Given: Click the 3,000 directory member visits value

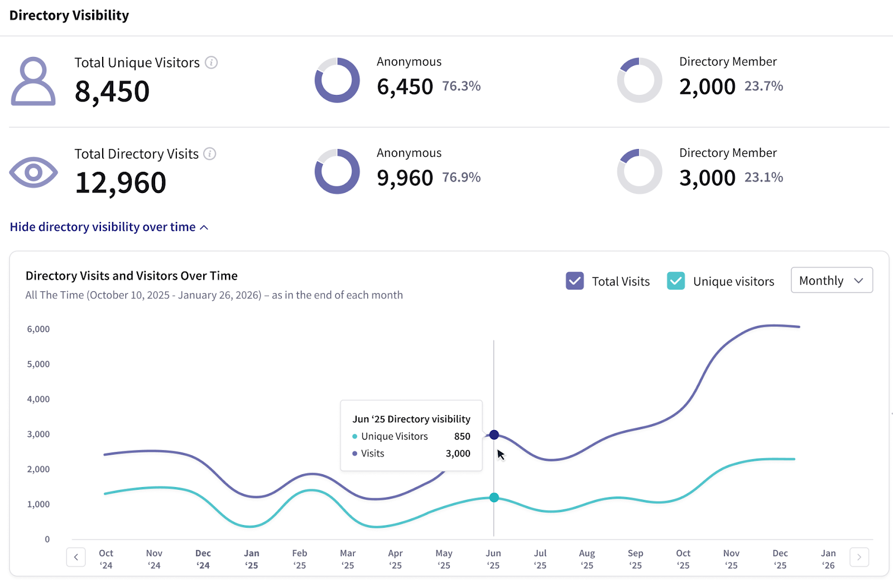Looking at the screenshot, I should (708, 178).
